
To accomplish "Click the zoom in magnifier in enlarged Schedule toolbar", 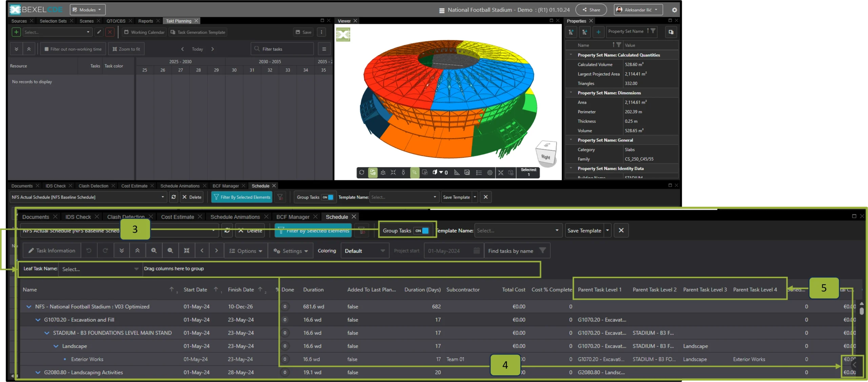I will click(x=154, y=251).
